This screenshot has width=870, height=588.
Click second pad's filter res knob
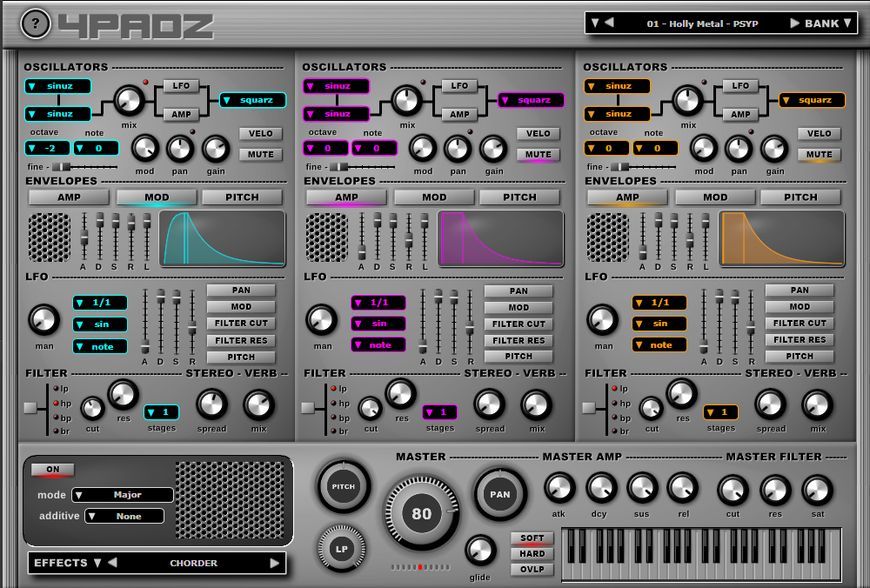coord(400,394)
